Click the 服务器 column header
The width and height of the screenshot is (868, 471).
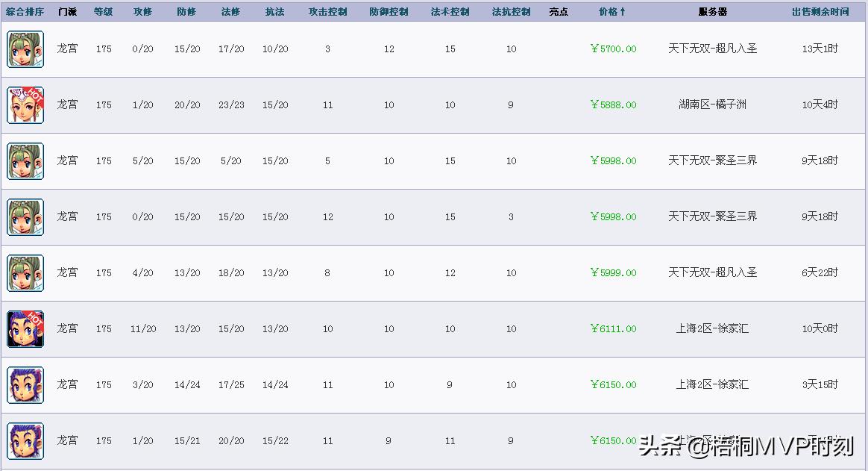point(712,12)
